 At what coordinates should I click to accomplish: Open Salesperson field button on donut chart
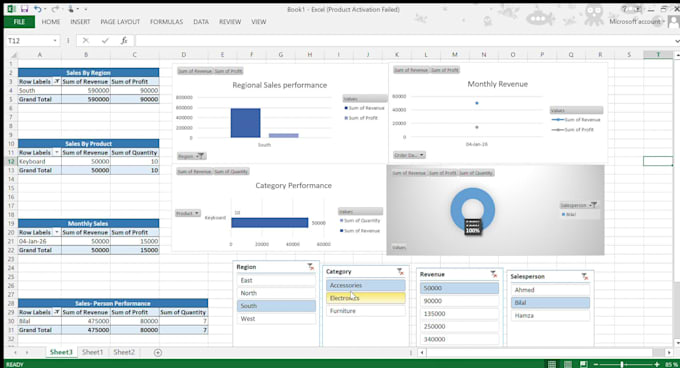[579, 205]
